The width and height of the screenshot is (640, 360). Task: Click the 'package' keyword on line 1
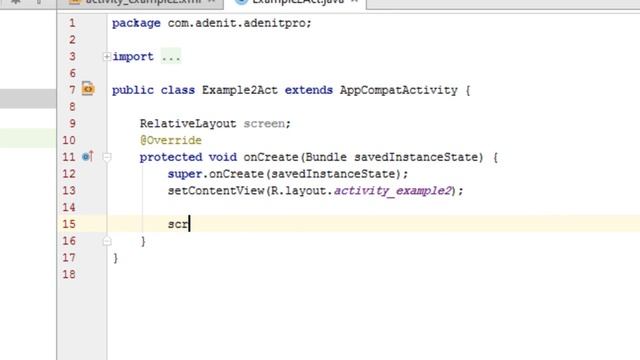[x=136, y=23]
